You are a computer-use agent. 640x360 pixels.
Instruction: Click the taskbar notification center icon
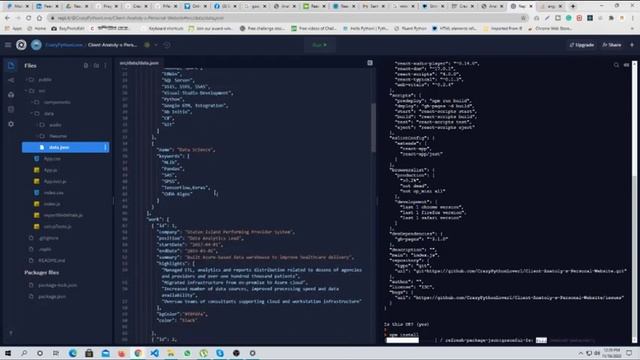pyautogui.click(x=629, y=353)
